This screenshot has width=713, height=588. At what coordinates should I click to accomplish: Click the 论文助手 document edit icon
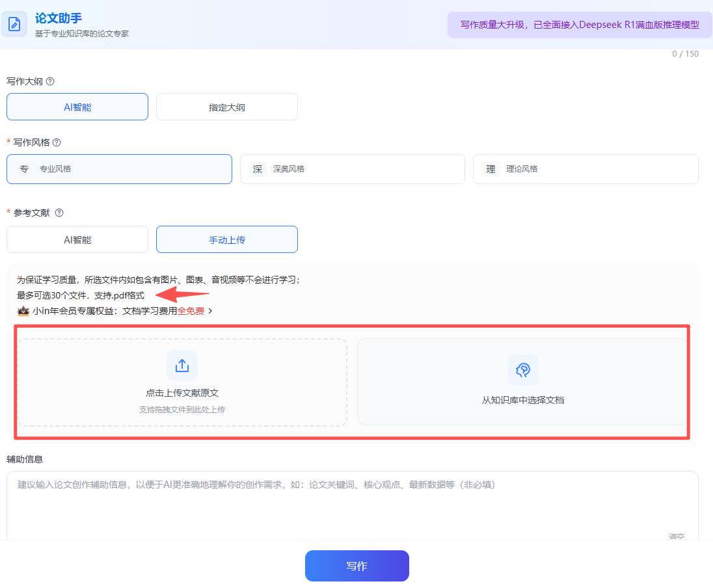click(x=14, y=25)
